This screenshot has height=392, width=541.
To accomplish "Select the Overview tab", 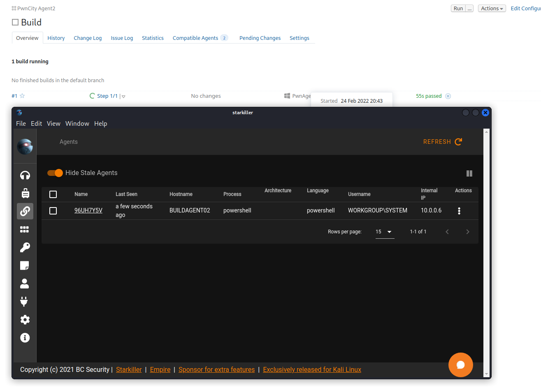I will [x=27, y=38].
